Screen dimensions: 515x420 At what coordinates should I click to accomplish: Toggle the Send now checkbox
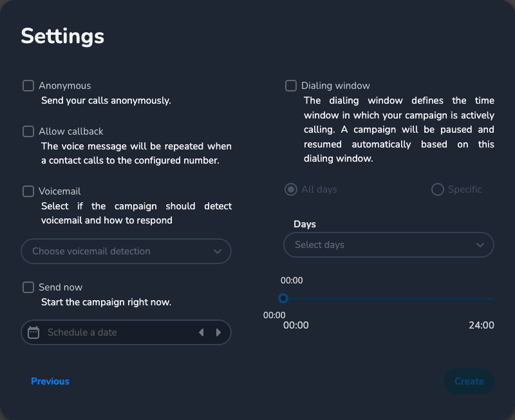pyautogui.click(x=28, y=287)
